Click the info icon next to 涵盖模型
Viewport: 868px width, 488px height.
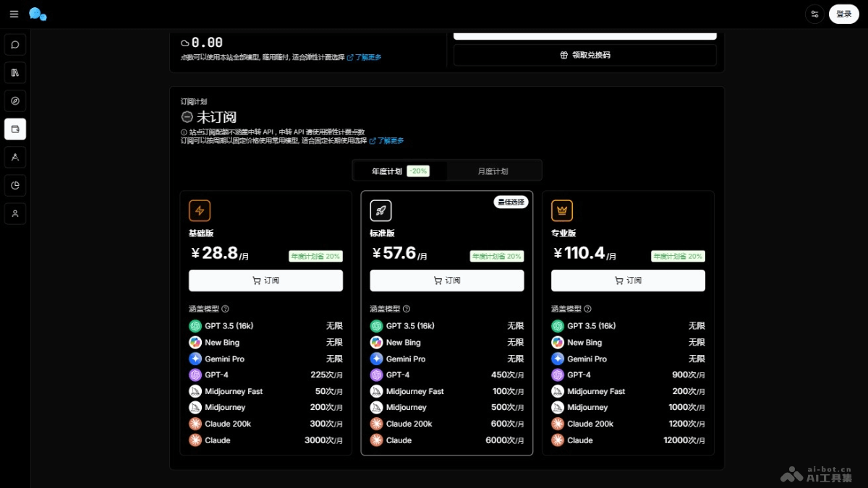[x=225, y=309]
